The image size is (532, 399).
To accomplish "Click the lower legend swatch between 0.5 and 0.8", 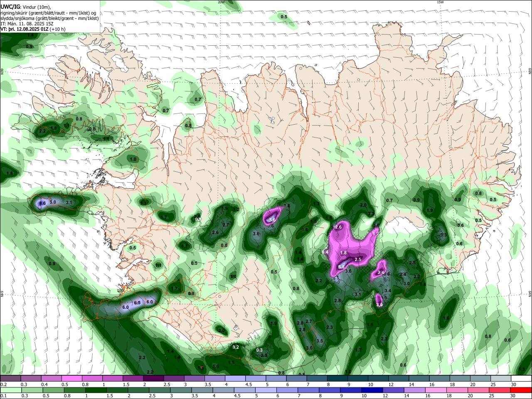I will 53,390.
